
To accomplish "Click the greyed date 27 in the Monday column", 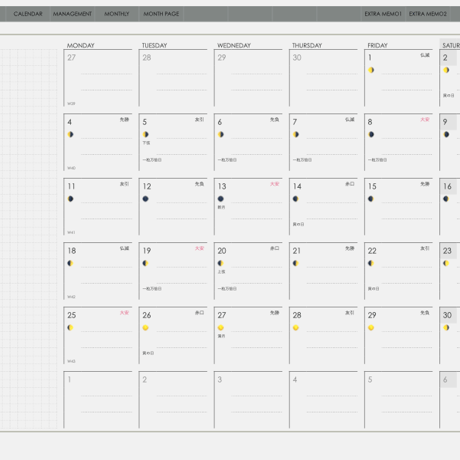I will 71,58.
